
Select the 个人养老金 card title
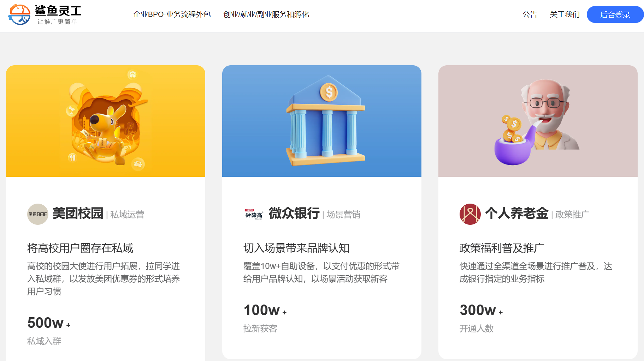point(516,213)
